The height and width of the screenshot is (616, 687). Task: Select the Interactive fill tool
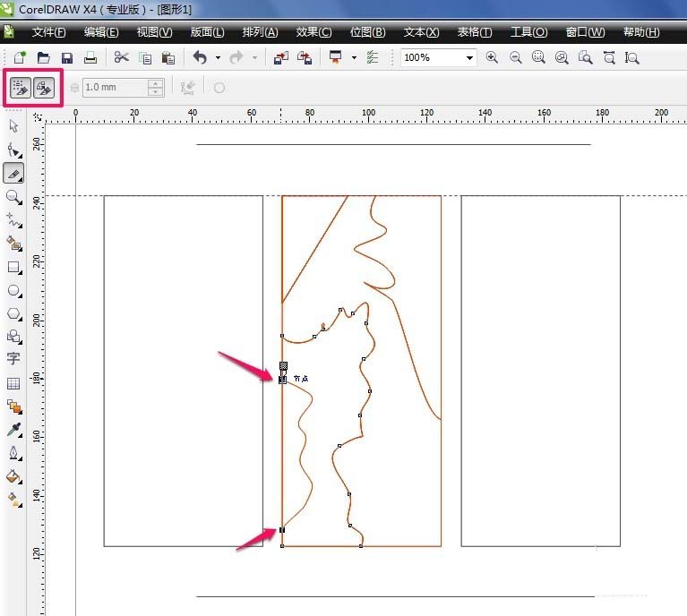pos(14,500)
